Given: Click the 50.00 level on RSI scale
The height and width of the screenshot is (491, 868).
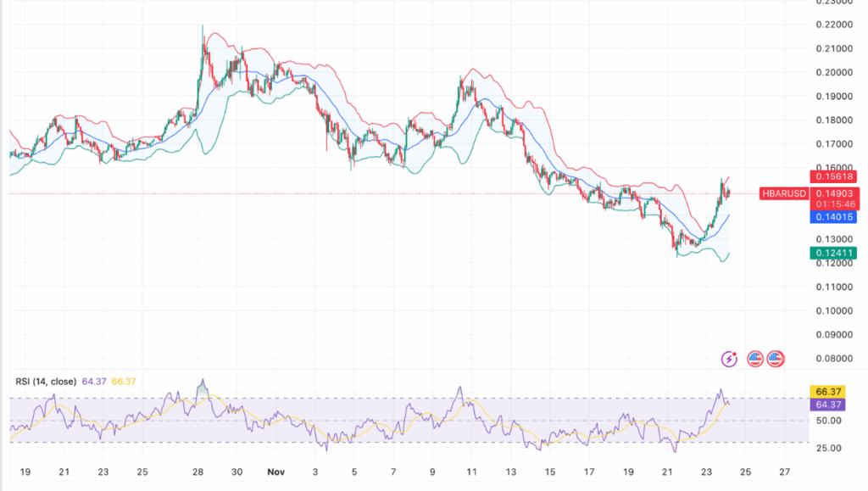Looking at the screenshot, I should pyautogui.click(x=831, y=421).
